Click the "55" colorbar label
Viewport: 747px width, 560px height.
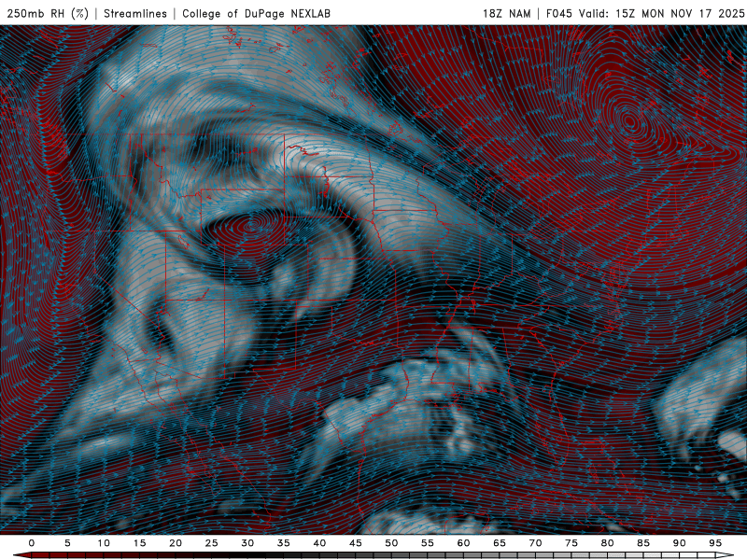coord(428,543)
